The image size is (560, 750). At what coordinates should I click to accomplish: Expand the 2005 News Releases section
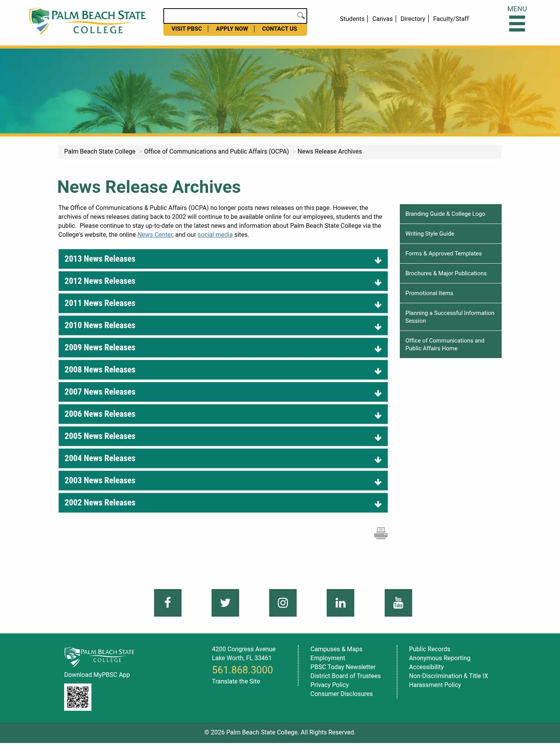point(223,436)
